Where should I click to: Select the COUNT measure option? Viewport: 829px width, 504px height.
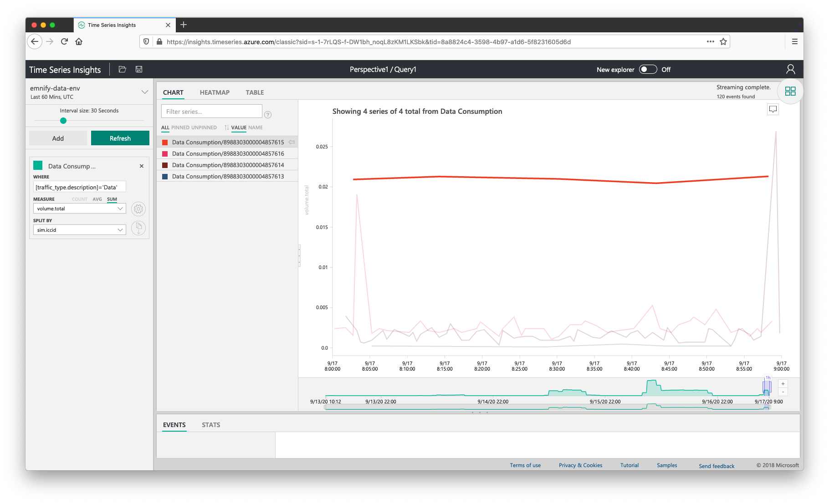tap(79, 199)
